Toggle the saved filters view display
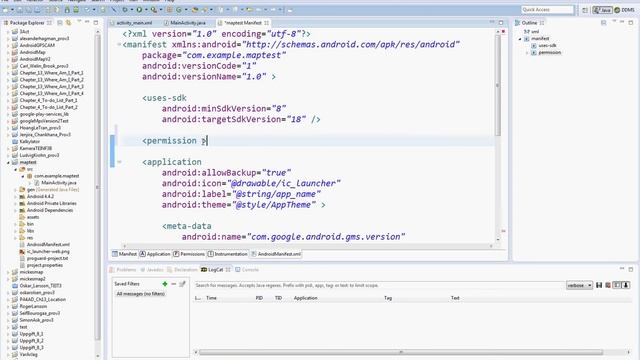The height and width of the screenshot is (360, 640). point(617,285)
